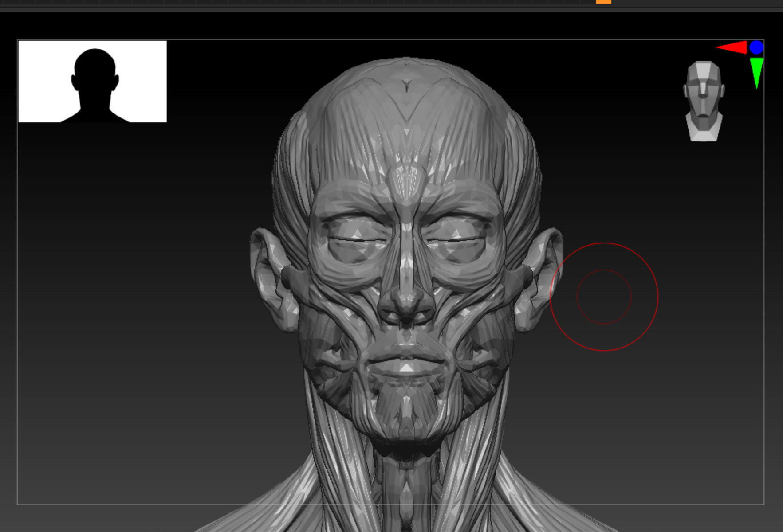The width and height of the screenshot is (783, 532).
Task: Click the center of the red brush cursor ring
Action: coord(604,297)
